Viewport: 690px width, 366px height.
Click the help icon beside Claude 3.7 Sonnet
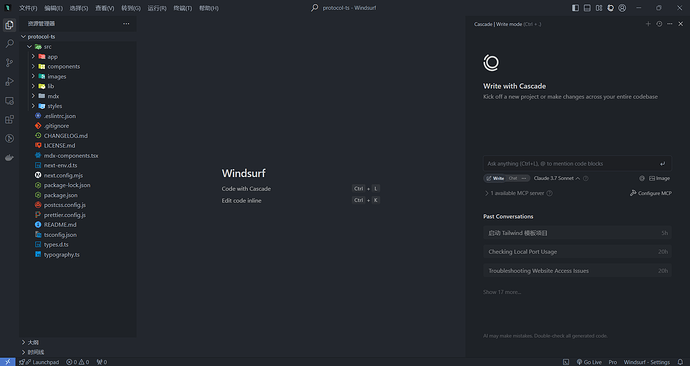pos(586,178)
